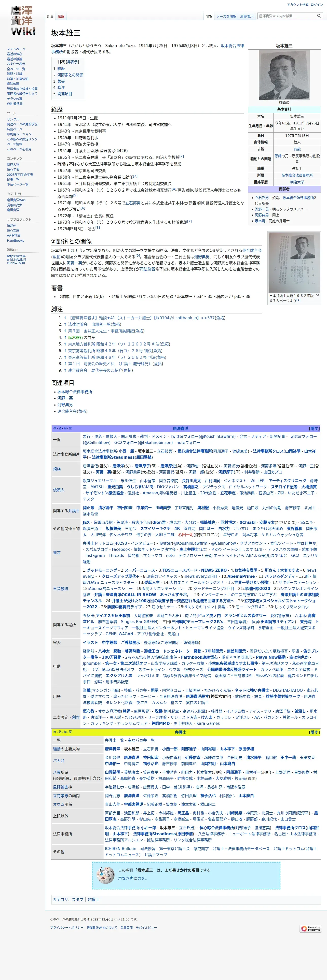Open リンク元 in the tools sidebar
Viewport: 327px width, 980px height.
coord(13,119)
